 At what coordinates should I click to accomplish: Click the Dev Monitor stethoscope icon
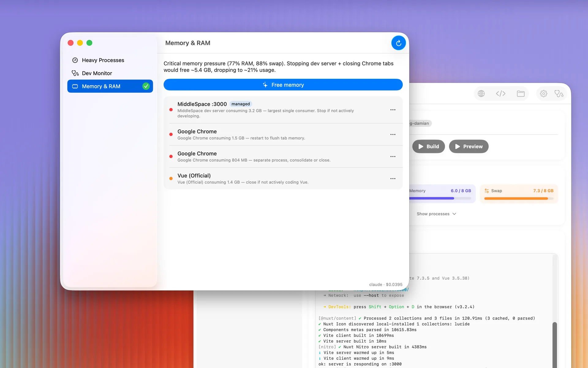(x=75, y=73)
